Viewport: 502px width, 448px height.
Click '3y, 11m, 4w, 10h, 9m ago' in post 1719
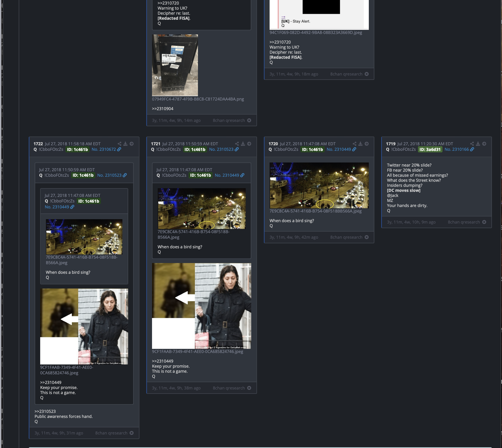tap(411, 222)
